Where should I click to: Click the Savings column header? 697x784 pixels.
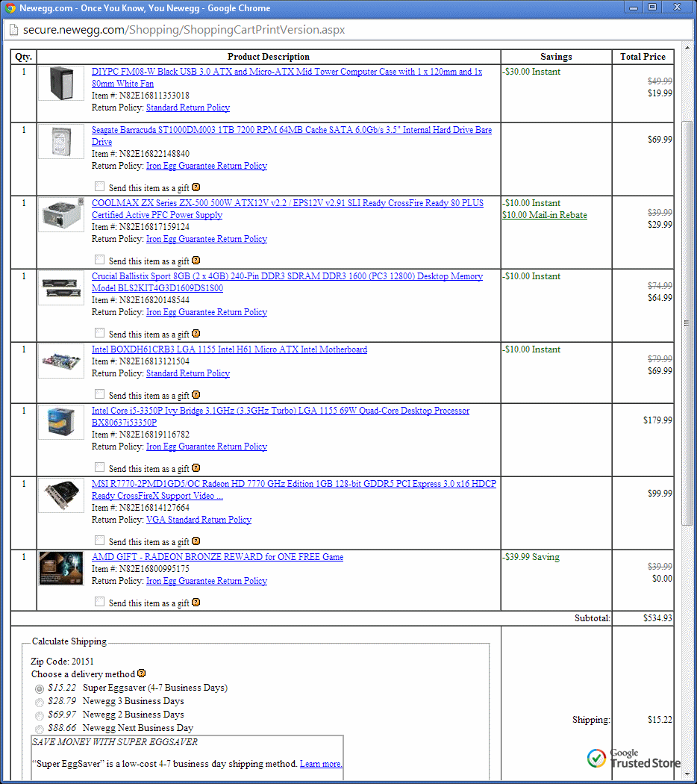556,57
